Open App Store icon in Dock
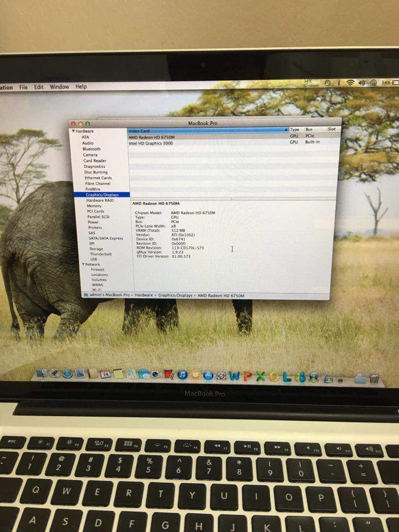Screen dimensions: 399x532 pos(208,375)
